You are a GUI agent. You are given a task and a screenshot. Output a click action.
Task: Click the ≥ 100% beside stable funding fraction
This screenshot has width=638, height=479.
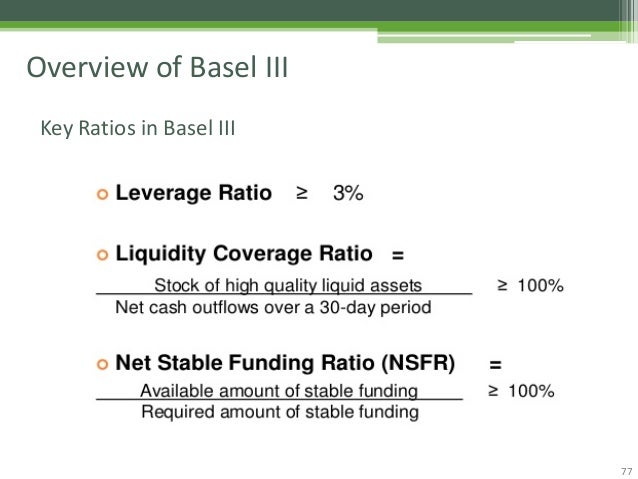pyautogui.click(x=520, y=391)
